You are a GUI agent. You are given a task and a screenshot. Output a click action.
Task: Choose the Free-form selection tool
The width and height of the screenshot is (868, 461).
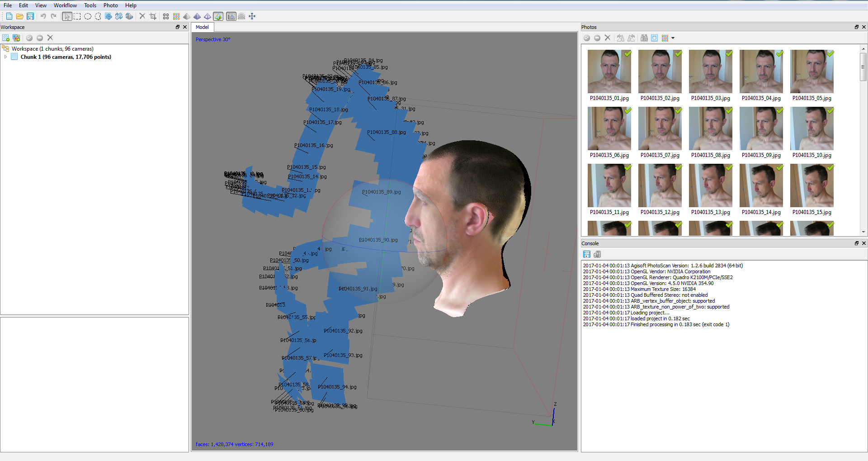click(x=98, y=16)
